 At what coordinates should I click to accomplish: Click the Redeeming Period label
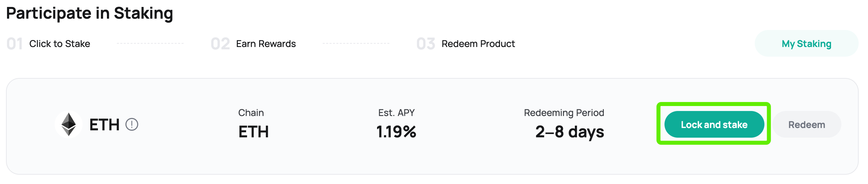564,113
